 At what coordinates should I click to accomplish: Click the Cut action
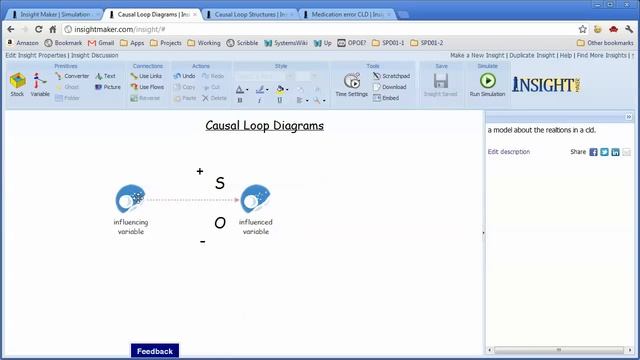212,87
